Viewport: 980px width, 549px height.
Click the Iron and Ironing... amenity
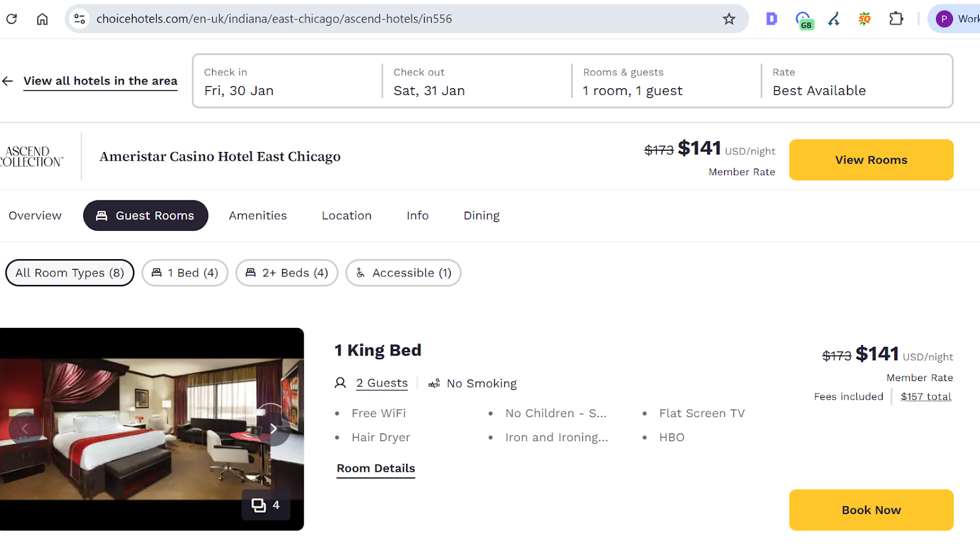(557, 437)
